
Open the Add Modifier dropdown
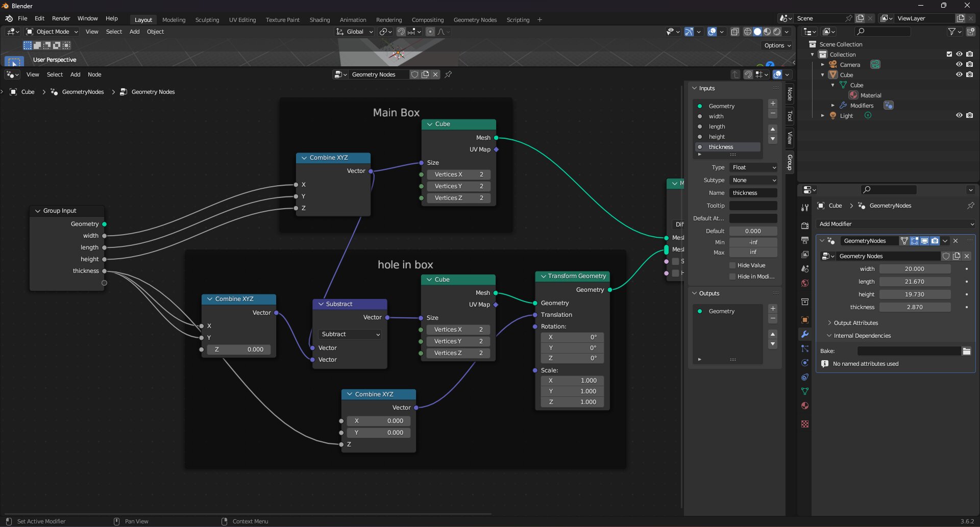(x=896, y=224)
